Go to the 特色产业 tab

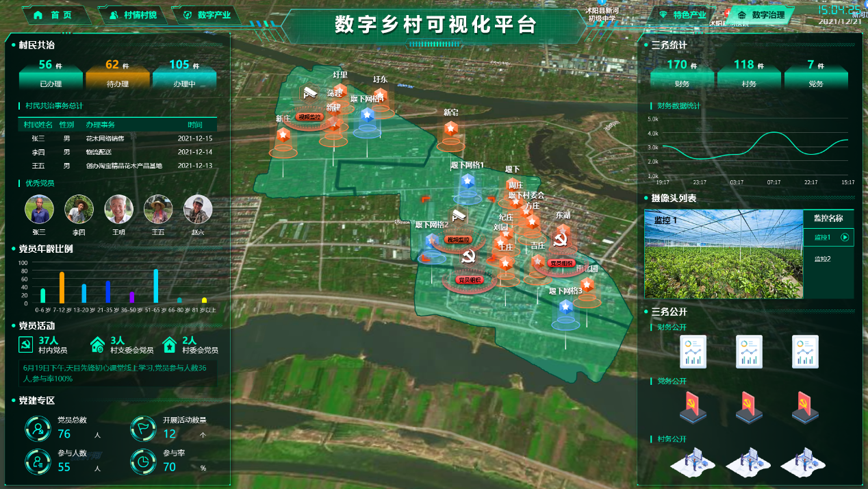pyautogui.click(x=682, y=15)
